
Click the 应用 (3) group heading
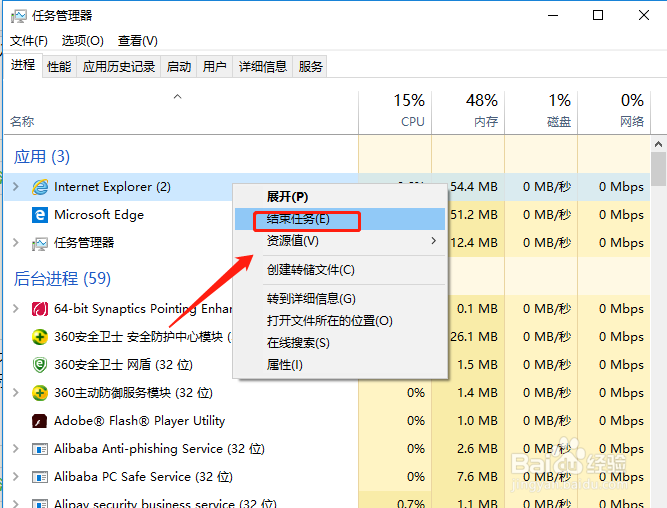[42, 157]
